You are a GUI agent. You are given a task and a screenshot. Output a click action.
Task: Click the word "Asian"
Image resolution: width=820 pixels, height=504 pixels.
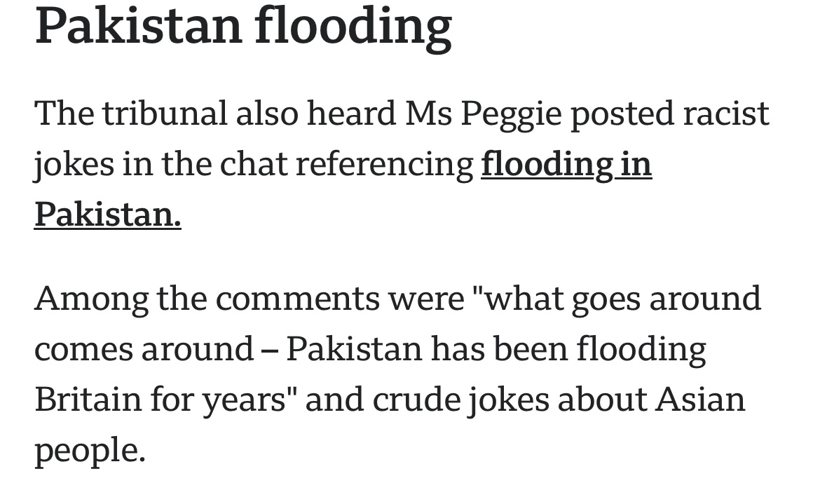click(700, 400)
